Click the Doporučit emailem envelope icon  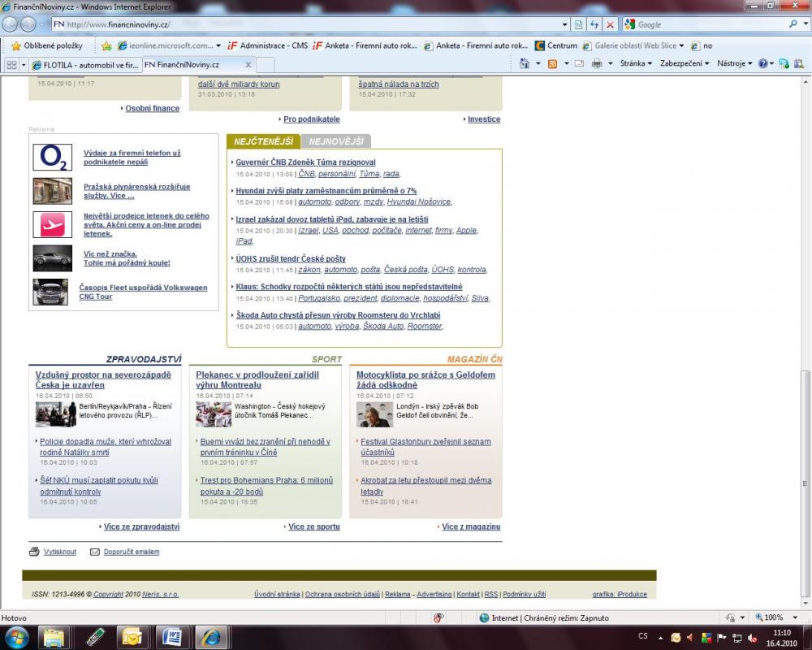[x=95, y=552]
